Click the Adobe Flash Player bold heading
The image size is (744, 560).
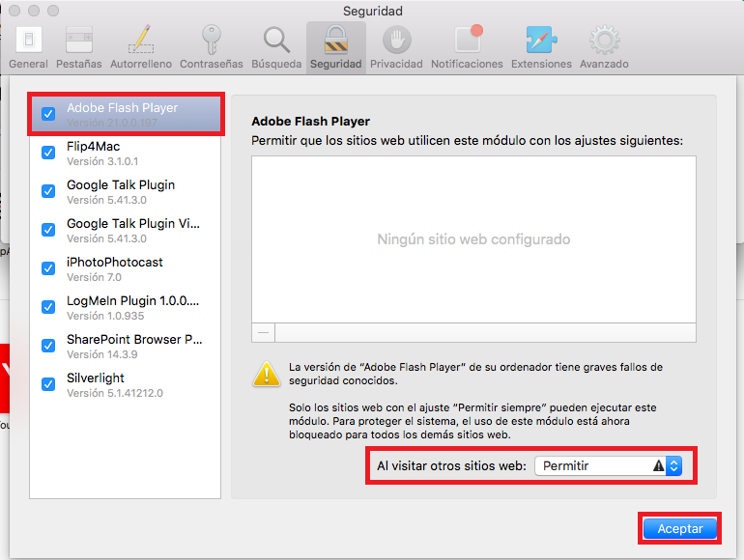click(310, 122)
